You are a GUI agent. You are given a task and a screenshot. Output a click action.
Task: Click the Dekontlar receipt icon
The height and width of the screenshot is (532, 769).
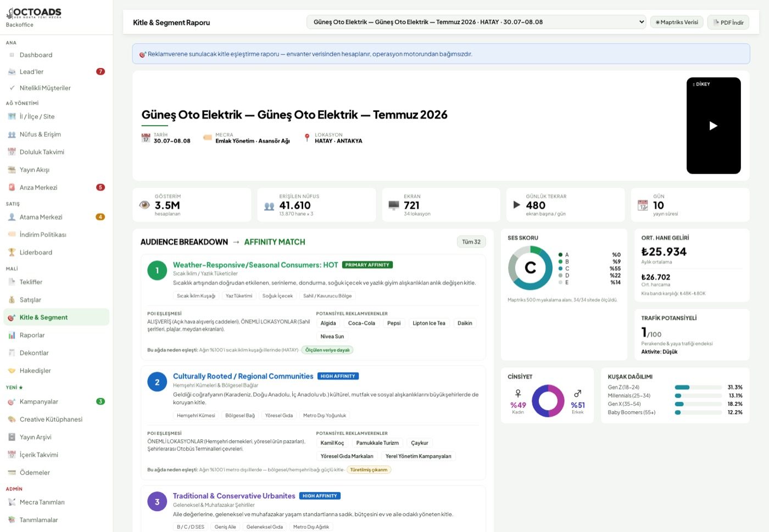coord(12,353)
